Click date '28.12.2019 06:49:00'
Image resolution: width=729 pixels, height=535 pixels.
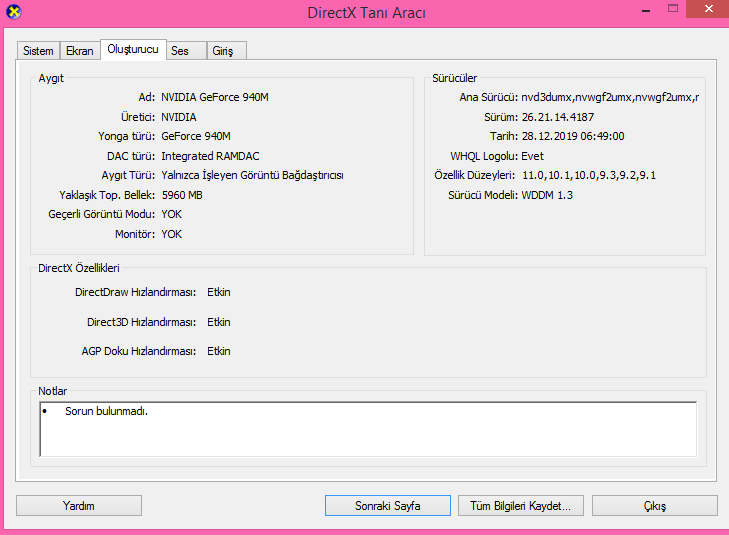click(573, 136)
